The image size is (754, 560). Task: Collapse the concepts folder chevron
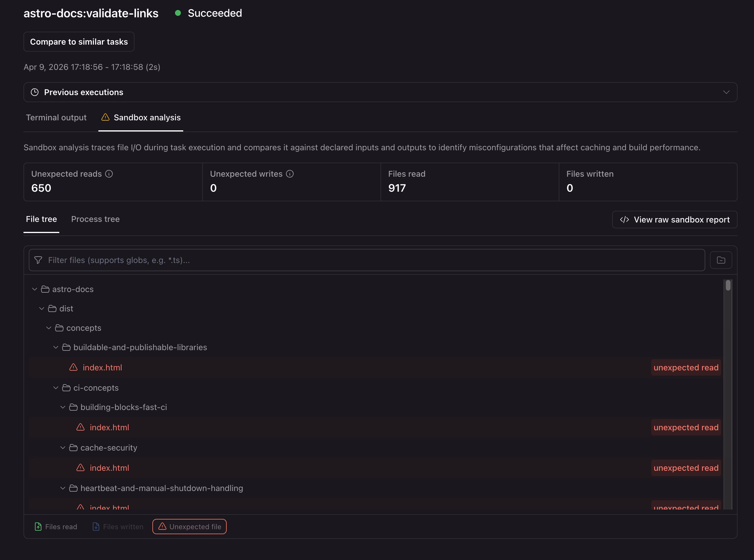pos(49,328)
